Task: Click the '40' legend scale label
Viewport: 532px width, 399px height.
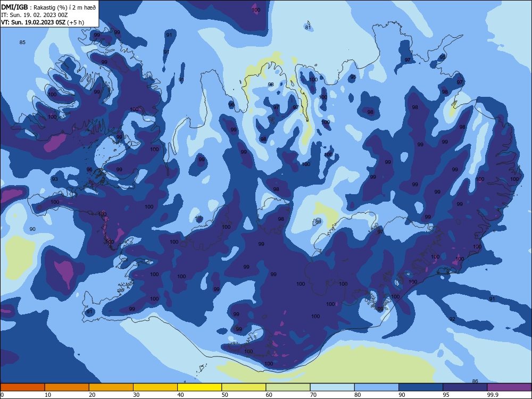Action: 180,395
